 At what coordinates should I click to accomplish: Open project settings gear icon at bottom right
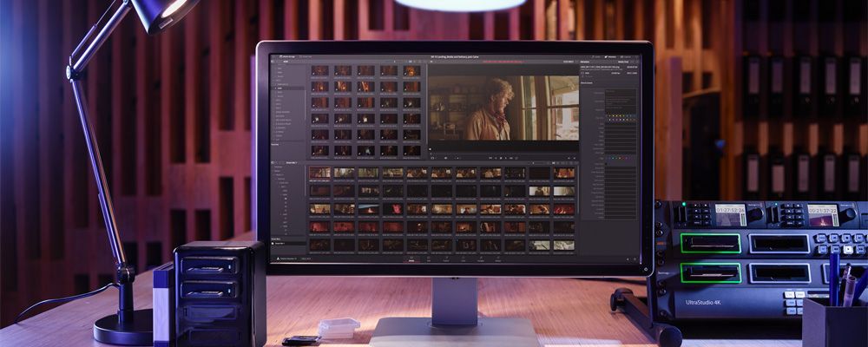(635, 259)
